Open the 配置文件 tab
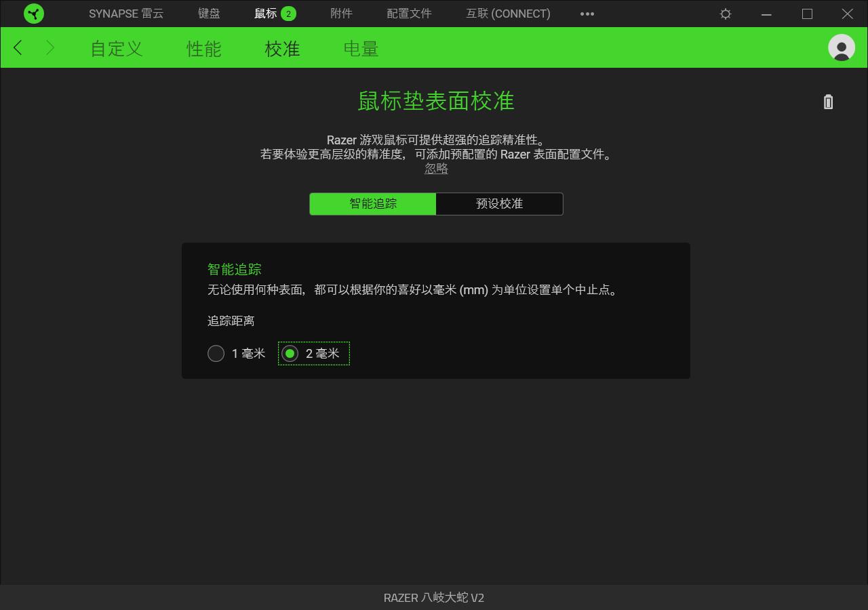 pos(408,14)
